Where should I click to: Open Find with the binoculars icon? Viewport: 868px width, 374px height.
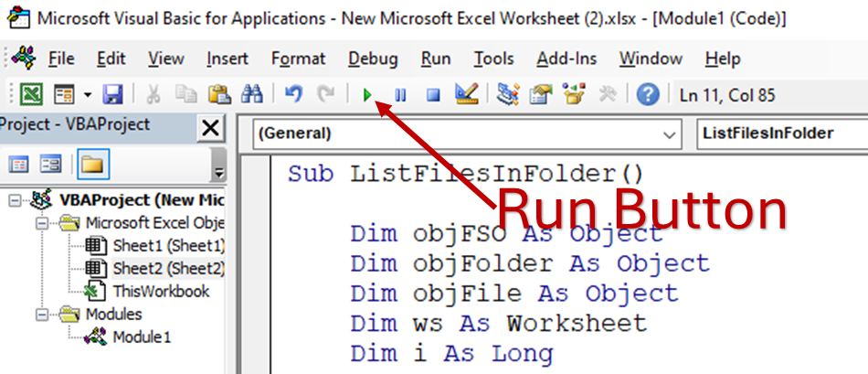[252, 95]
